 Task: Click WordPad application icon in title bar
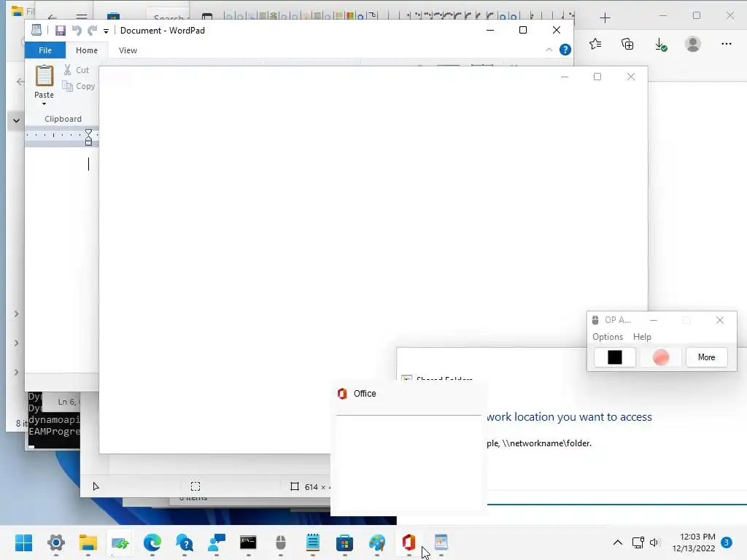(x=36, y=30)
